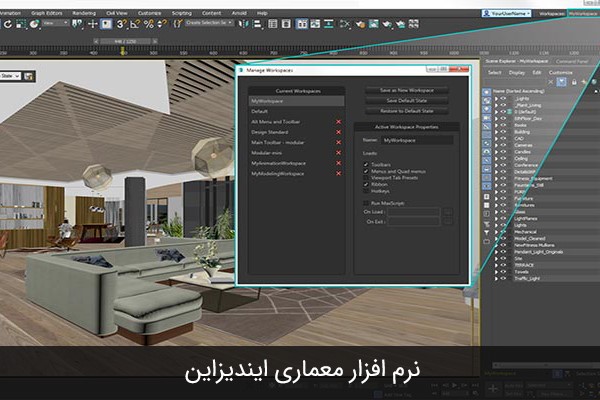Click the Render Production teapot icon
The image size is (600, 400).
[387, 24]
